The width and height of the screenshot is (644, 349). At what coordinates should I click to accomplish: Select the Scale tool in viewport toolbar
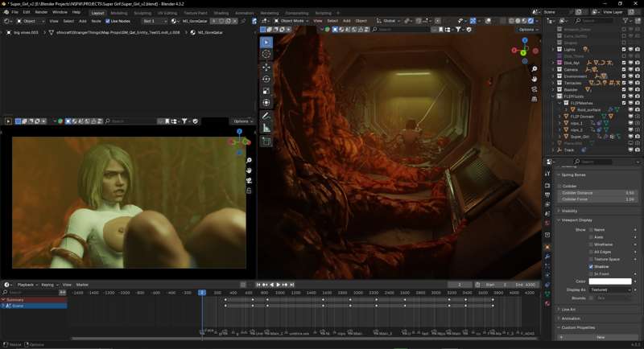click(266, 91)
